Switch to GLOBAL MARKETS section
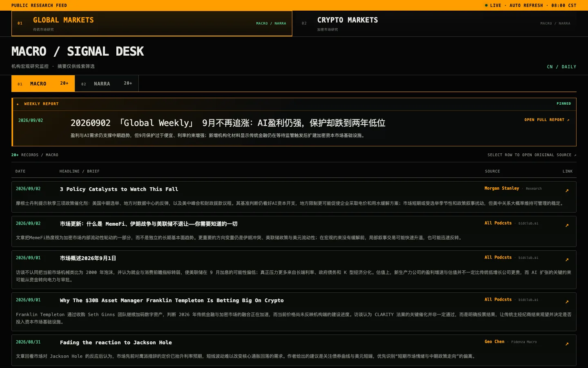The height and width of the screenshot is (368, 588). (x=152, y=23)
